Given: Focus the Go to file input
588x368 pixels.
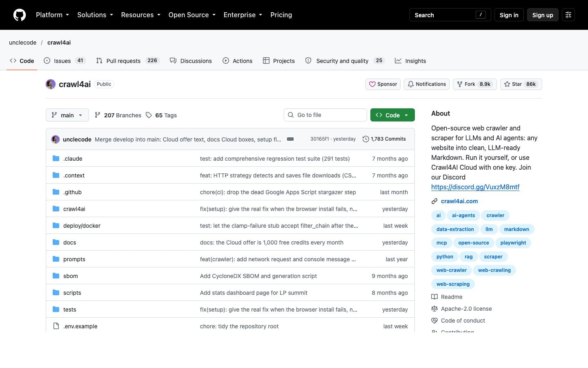Looking at the screenshot, I should tap(325, 115).
